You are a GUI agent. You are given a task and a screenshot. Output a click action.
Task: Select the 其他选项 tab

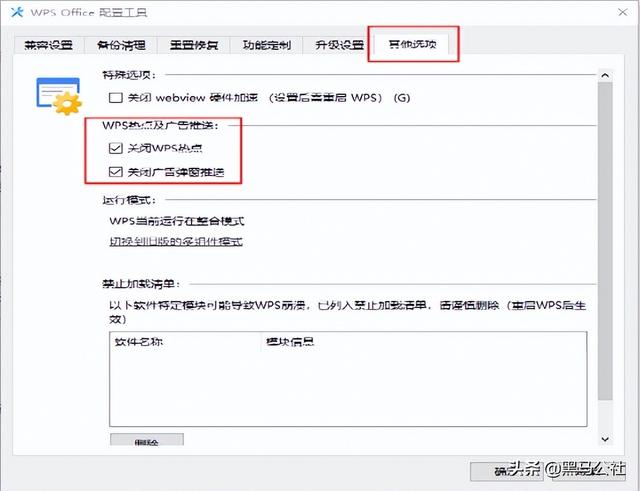click(412, 44)
